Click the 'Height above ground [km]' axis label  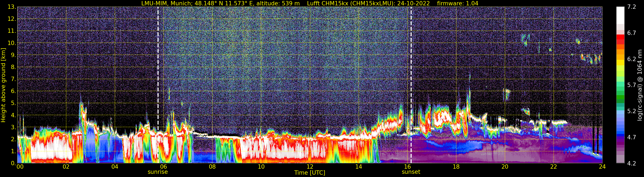3,85
